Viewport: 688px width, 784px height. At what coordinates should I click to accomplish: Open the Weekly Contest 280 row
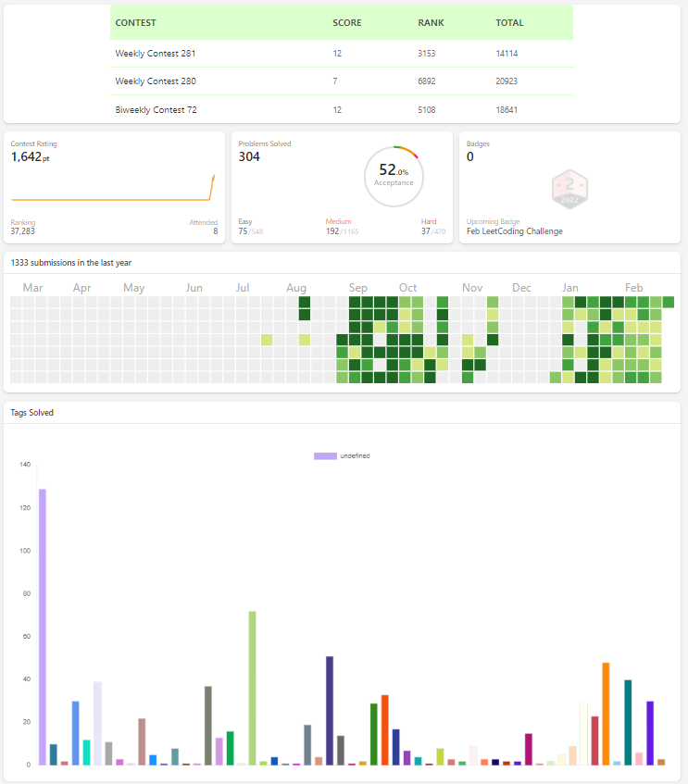pos(342,81)
